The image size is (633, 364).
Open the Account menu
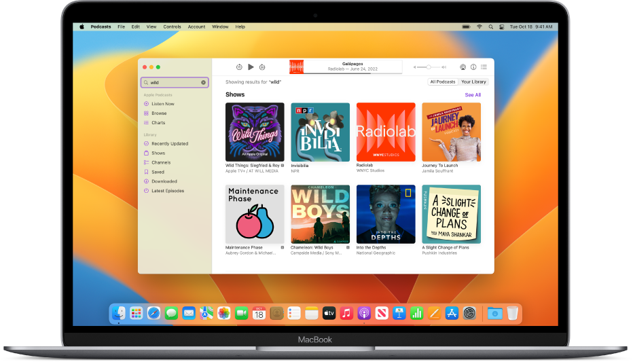(196, 26)
